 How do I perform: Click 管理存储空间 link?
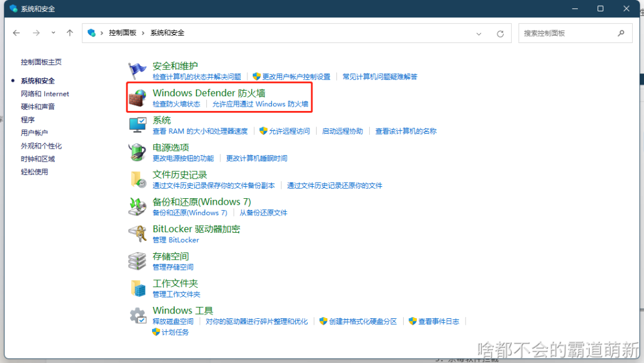(173, 267)
